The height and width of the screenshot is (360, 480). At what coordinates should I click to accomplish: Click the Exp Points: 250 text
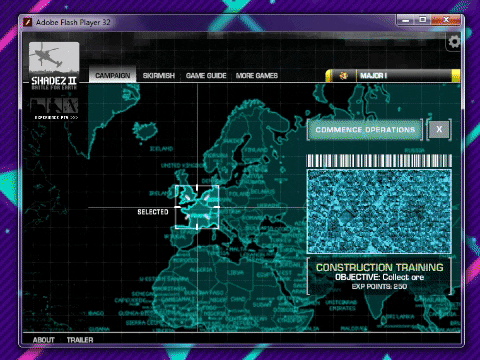(379, 286)
